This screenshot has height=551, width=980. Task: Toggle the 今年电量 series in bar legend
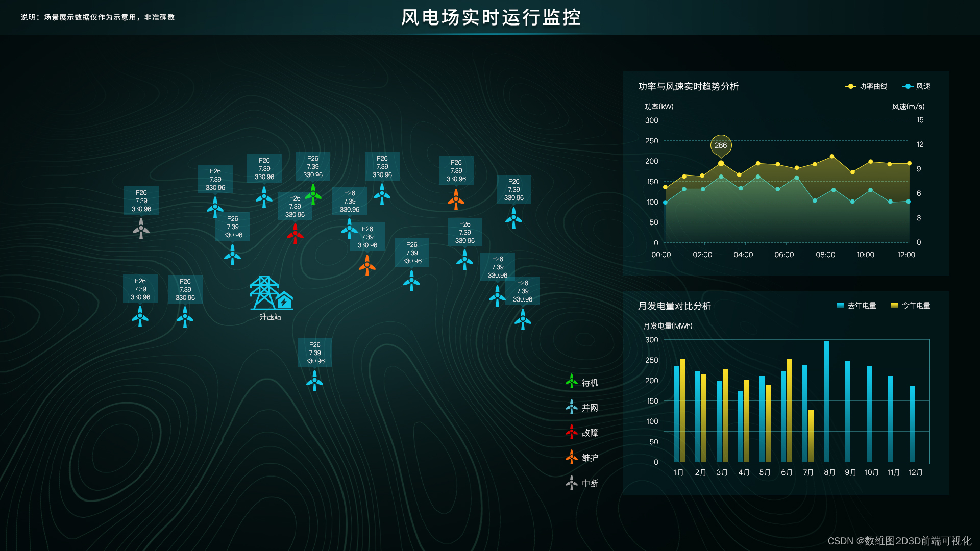pyautogui.click(x=911, y=306)
